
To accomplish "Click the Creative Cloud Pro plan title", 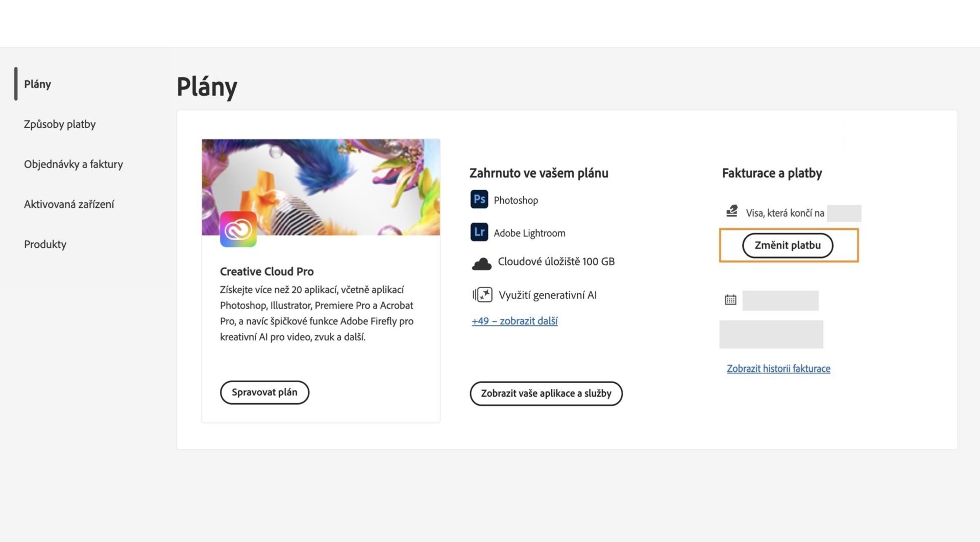I will click(x=266, y=271).
